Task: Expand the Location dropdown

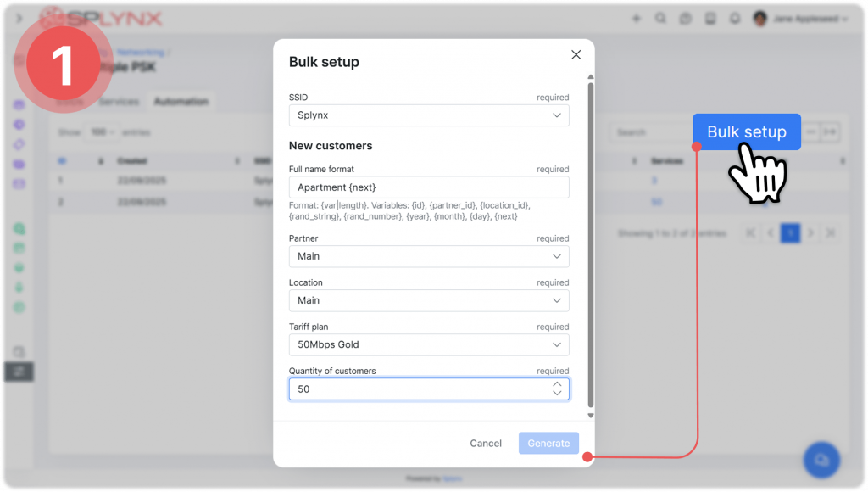Action: (428, 300)
